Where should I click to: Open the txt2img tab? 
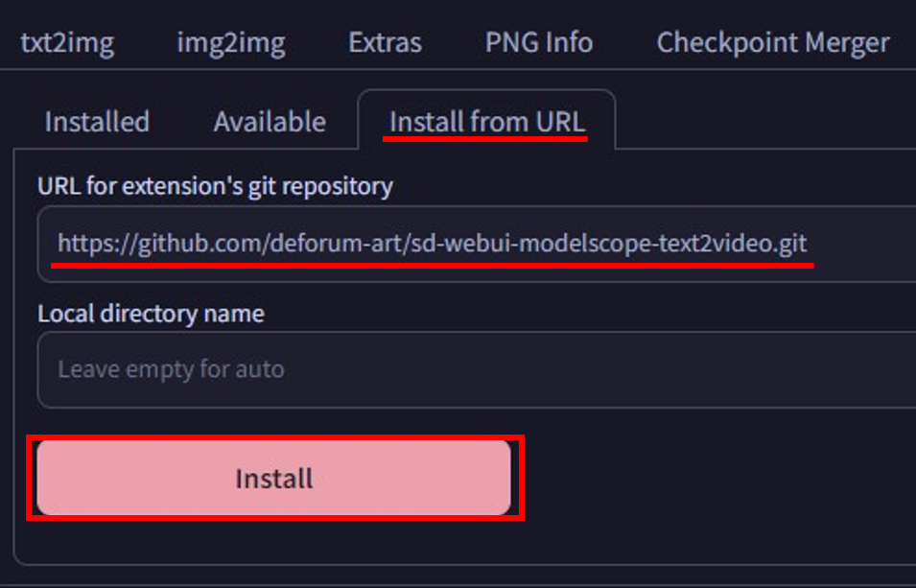(65, 43)
